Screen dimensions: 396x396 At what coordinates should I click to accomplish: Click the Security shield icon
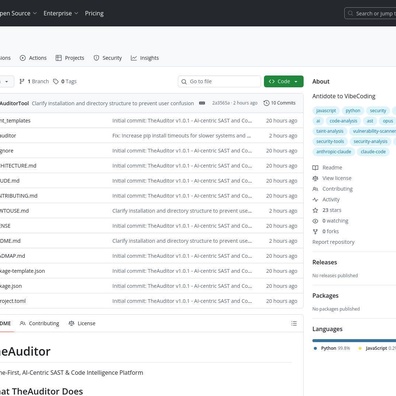click(96, 58)
